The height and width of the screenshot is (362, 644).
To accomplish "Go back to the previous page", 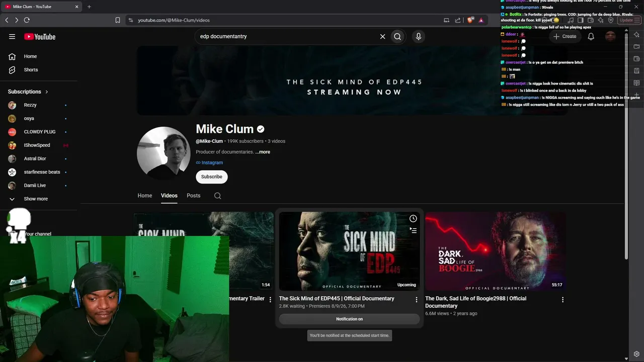I will point(7,20).
